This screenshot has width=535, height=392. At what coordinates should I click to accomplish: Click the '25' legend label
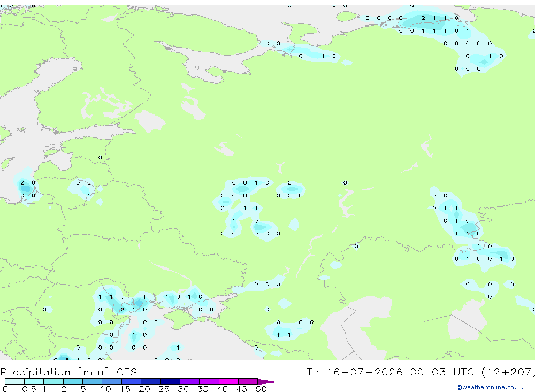(x=164, y=389)
